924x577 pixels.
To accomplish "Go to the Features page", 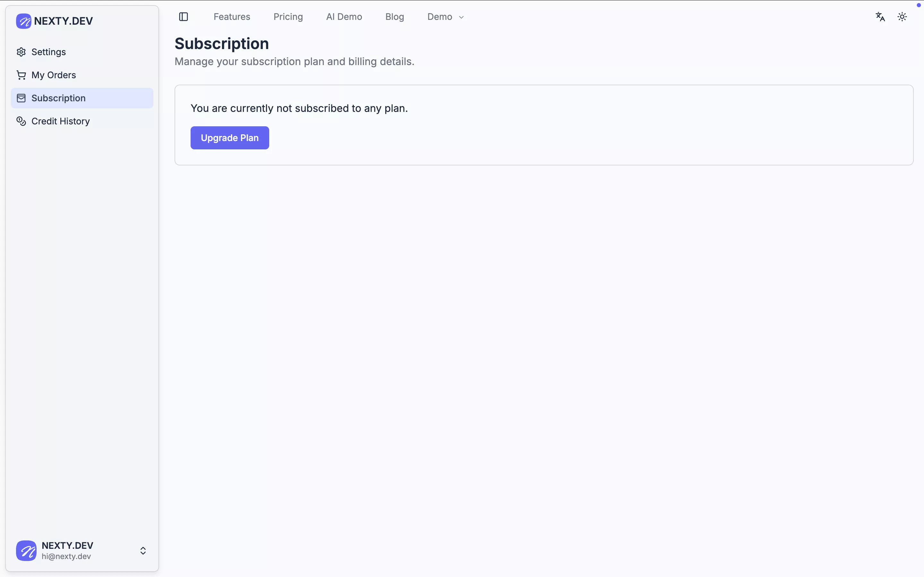I will point(232,17).
